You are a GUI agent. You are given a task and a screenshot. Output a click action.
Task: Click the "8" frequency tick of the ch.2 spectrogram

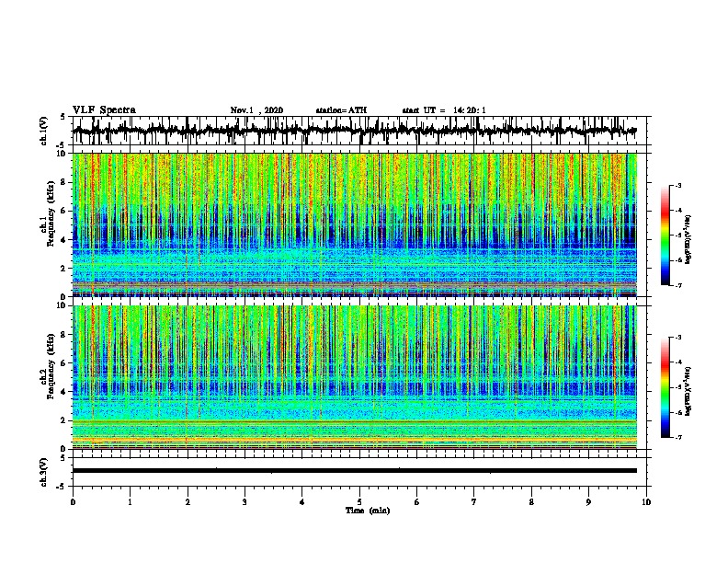tap(63, 335)
